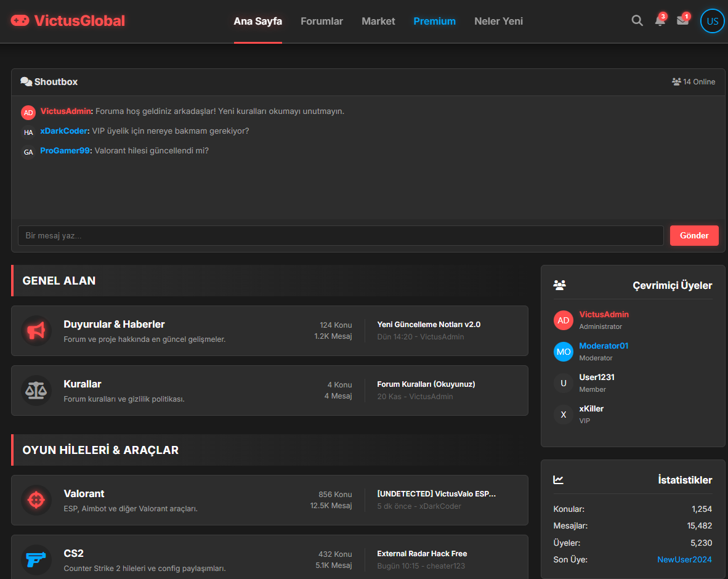
Task: Click the GENEL ALAN category header
Action: tap(269, 280)
